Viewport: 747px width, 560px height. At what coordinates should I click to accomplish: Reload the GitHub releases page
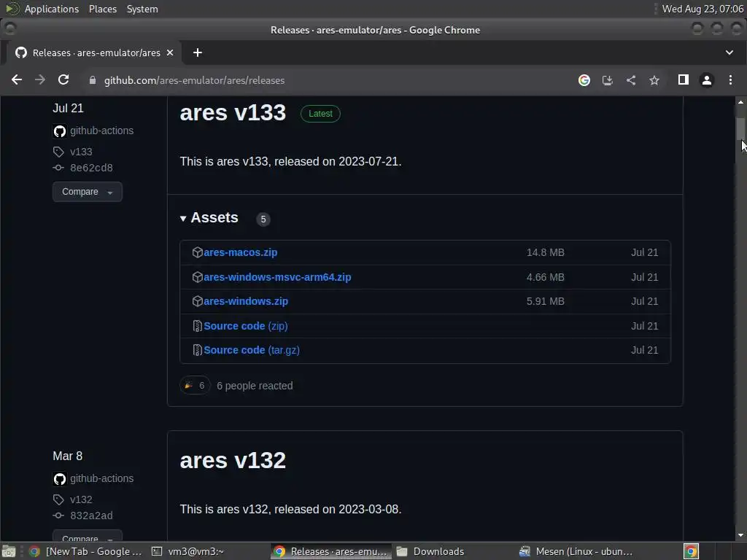(63, 80)
